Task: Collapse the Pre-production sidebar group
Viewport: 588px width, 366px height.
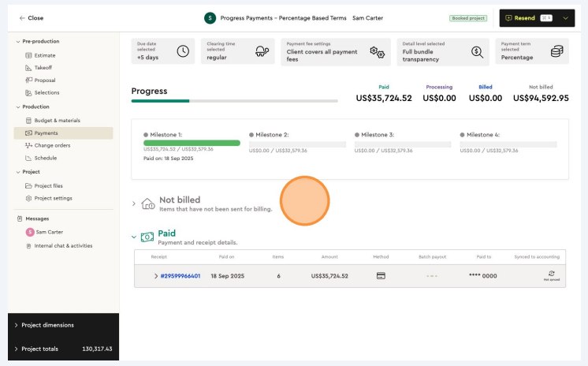Action: [18, 41]
